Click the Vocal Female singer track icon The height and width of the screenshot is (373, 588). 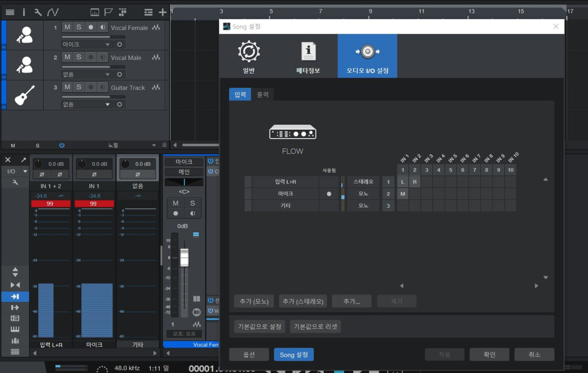tap(24, 35)
